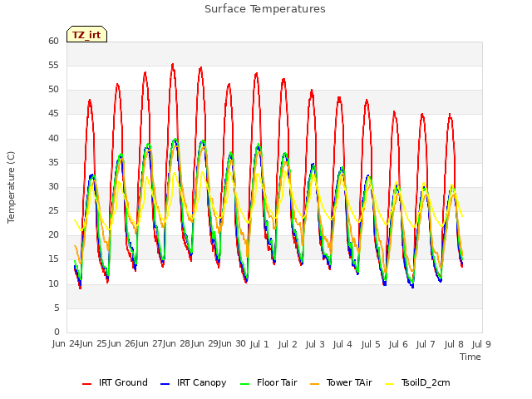Select the Tower TAir legend label

point(349,382)
